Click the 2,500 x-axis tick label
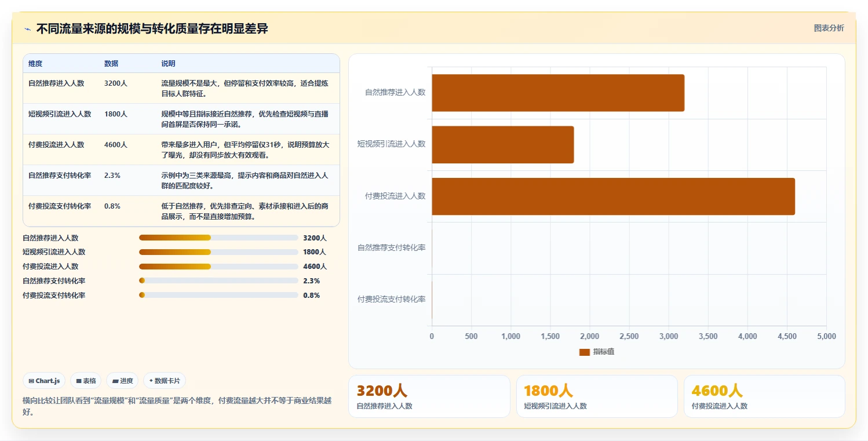This screenshot has height=441, width=868. (629, 337)
